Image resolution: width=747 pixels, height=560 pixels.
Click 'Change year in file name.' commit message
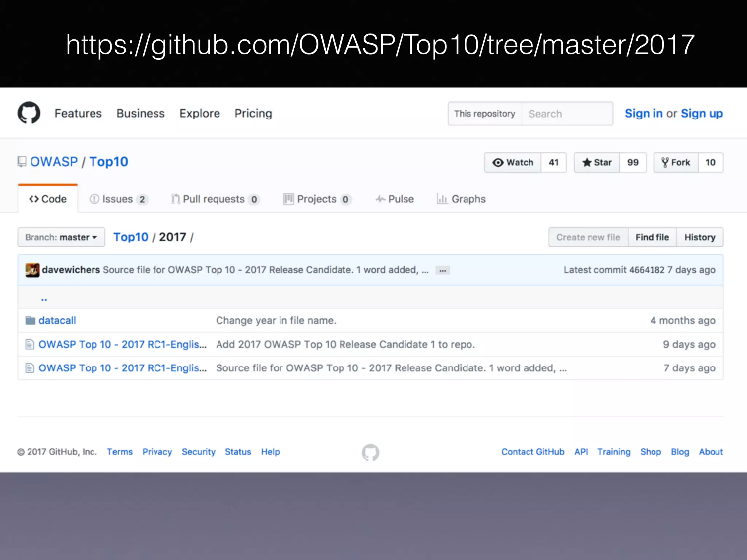pos(276,320)
